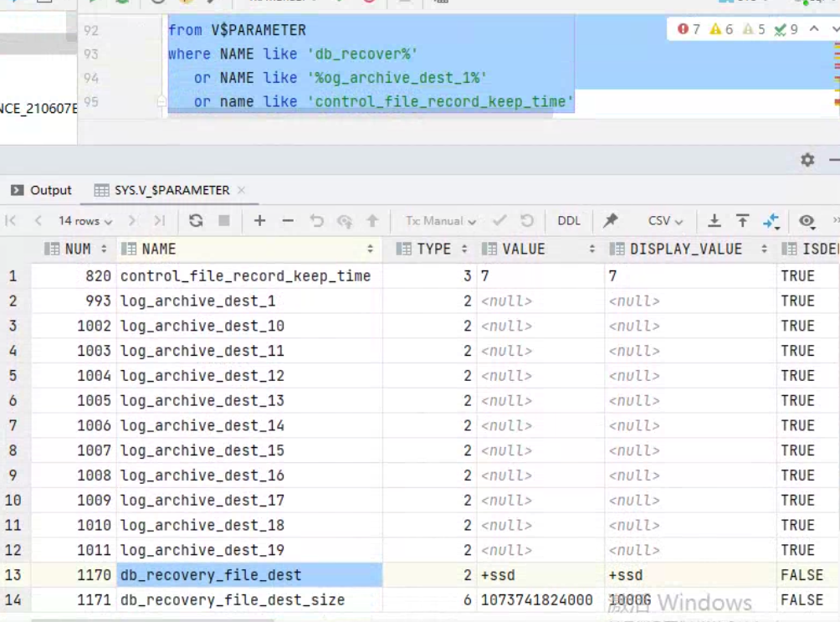Select cell log_archive_dest_1

(x=249, y=301)
